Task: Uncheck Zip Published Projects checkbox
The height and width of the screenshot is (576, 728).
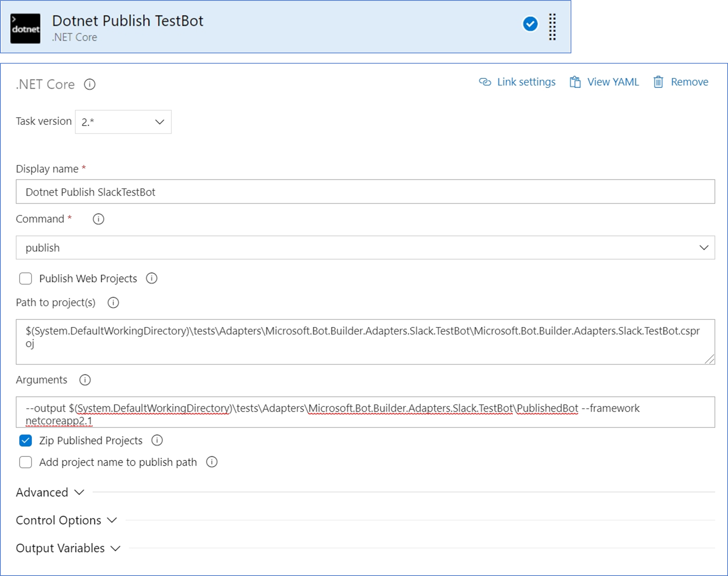Action: point(26,441)
